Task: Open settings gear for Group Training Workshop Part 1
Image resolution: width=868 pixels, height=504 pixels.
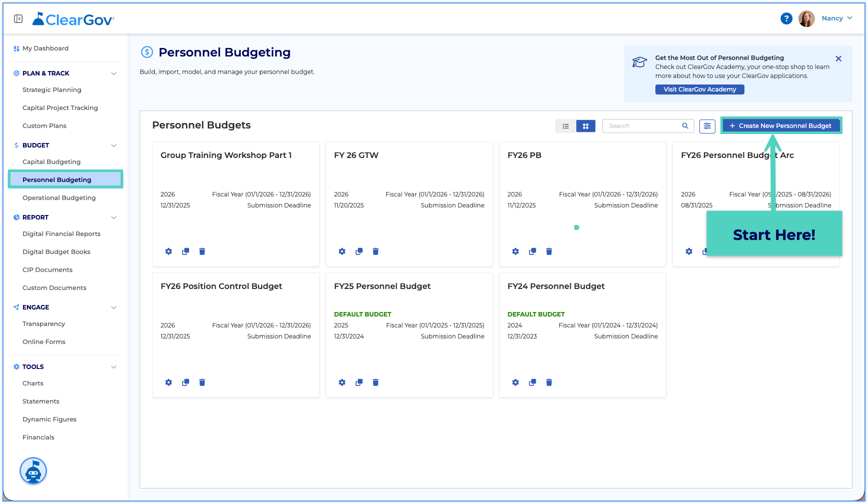Action: click(169, 251)
